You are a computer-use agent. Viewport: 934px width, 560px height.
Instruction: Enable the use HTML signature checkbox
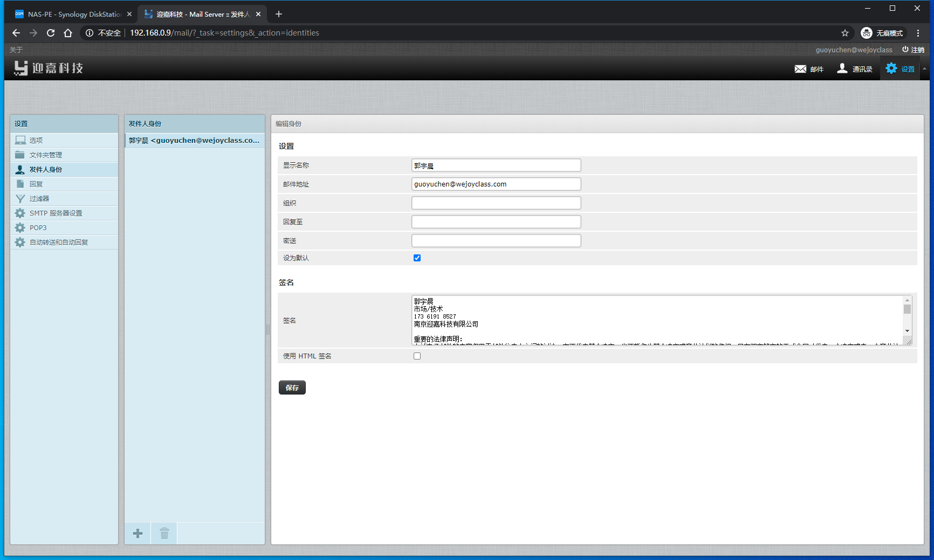coord(417,356)
